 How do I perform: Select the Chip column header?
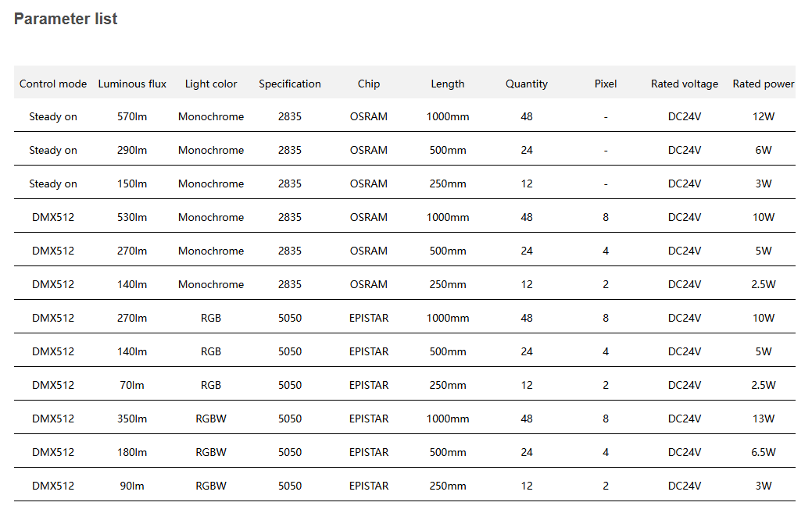point(369,84)
